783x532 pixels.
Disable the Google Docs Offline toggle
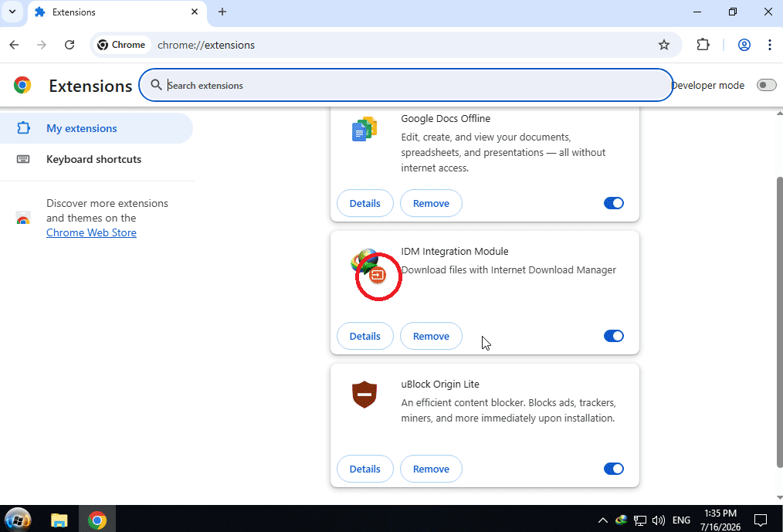pyautogui.click(x=614, y=203)
